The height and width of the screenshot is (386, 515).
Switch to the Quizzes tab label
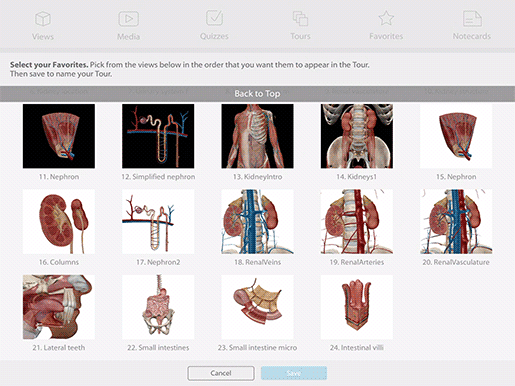coord(214,36)
